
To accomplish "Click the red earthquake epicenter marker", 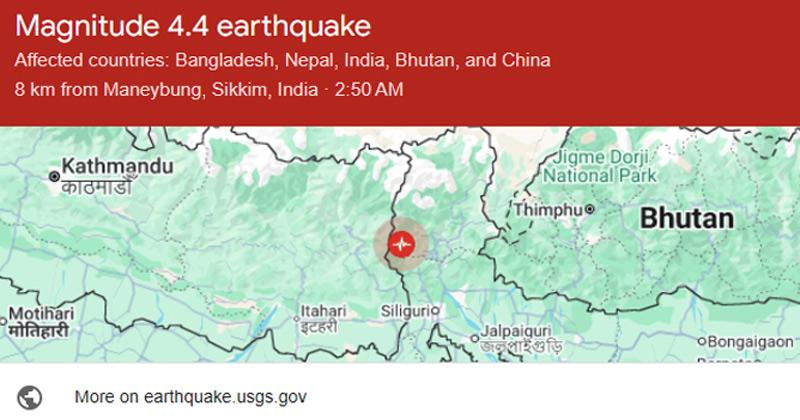I will coord(402,244).
